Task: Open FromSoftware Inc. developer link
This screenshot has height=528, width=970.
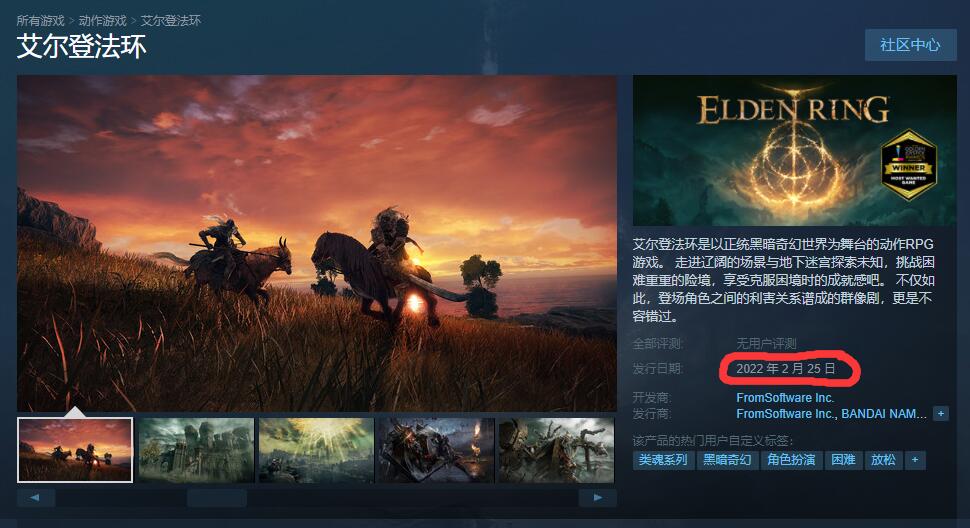Action: pyautogui.click(x=785, y=398)
